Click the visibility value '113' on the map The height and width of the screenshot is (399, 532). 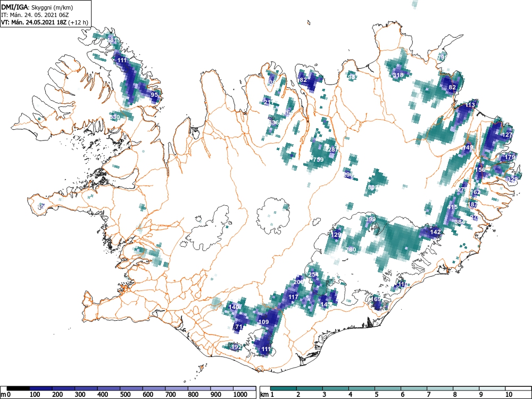(x=470, y=105)
